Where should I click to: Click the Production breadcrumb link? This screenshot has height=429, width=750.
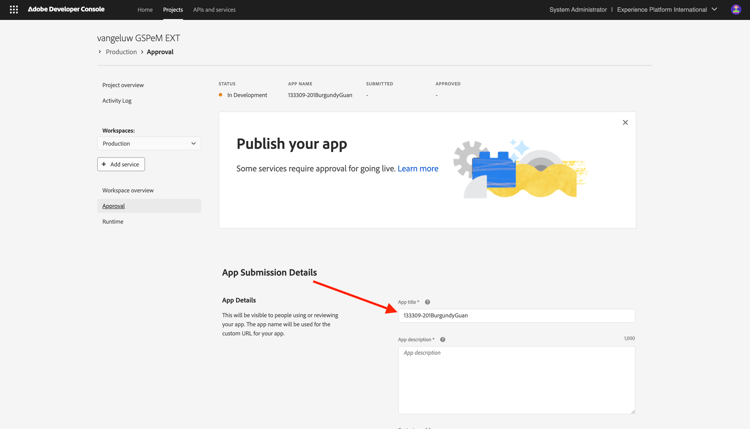coord(121,52)
